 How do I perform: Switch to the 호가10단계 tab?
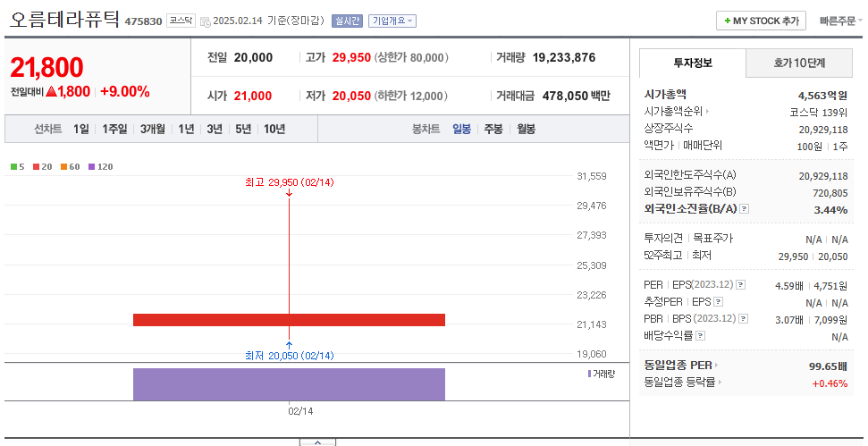(x=799, y=63)
